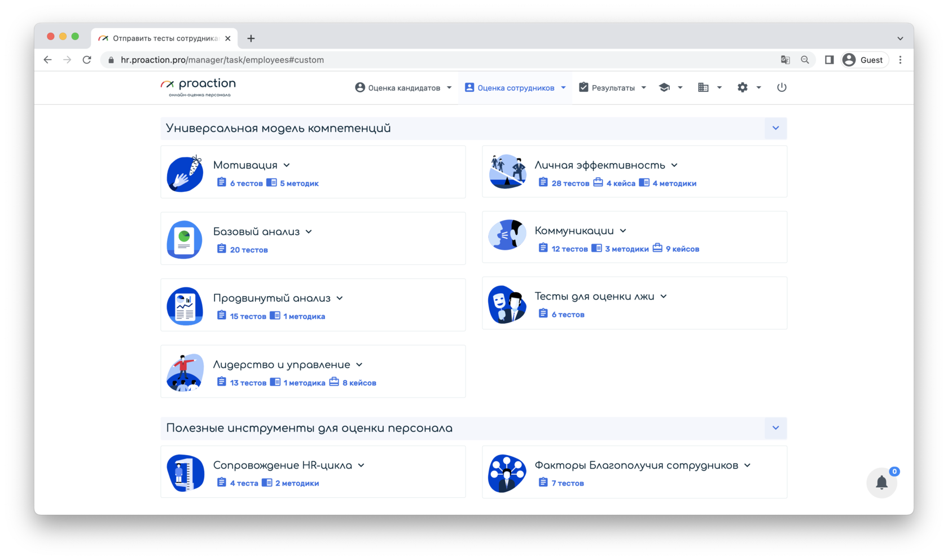This screenshot has width=948, height=560.
Task: Click the Личная эффективность illustration
Action: (x=507, y=171)
